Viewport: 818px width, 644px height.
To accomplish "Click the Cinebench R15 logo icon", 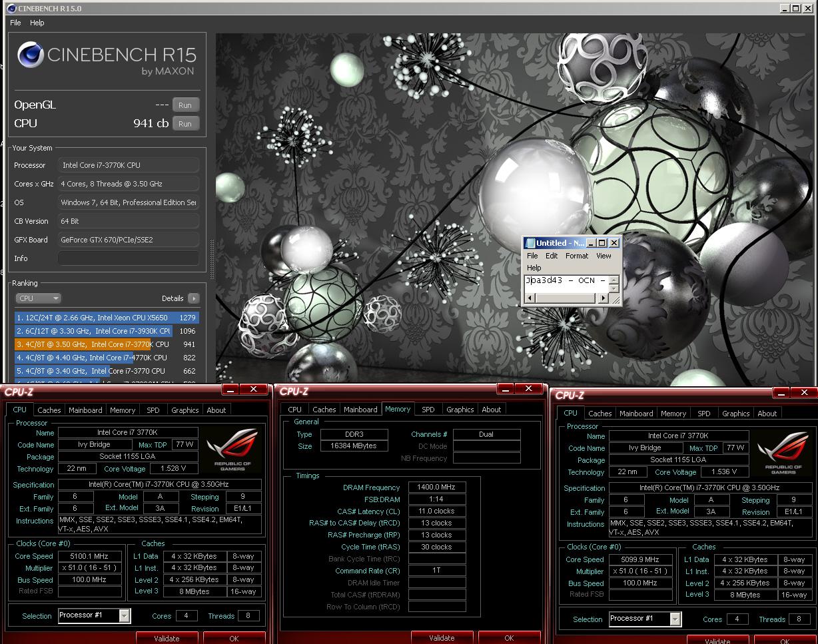I will pyautogui.click(x=31, y=55).
